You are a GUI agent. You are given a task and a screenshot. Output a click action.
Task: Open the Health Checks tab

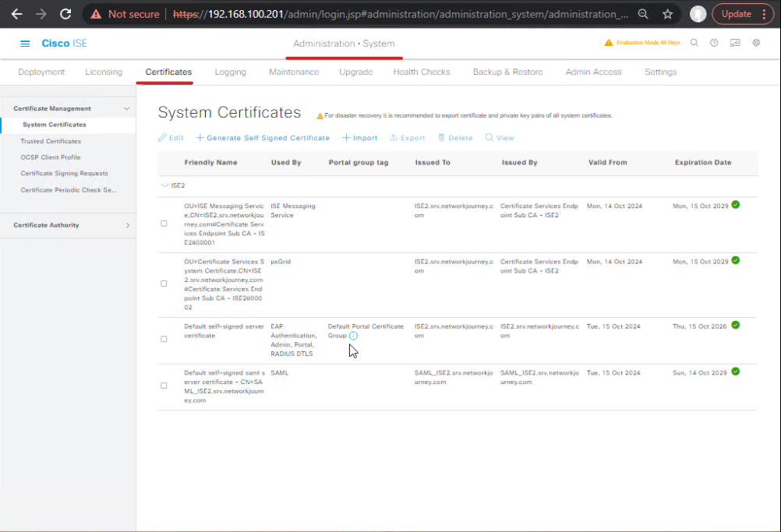[422, 72]
